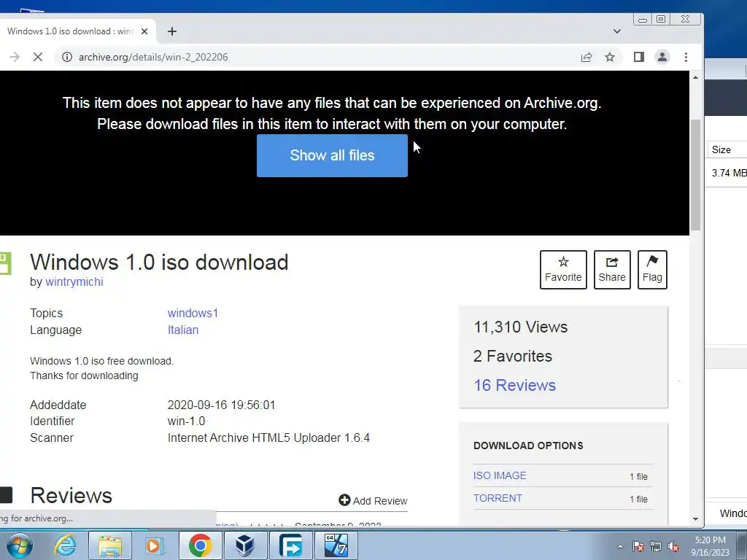Image resolution: width=747 pixels, height=560 pixels.
Task: Stop loading the page
Action: tap(38, 57)
